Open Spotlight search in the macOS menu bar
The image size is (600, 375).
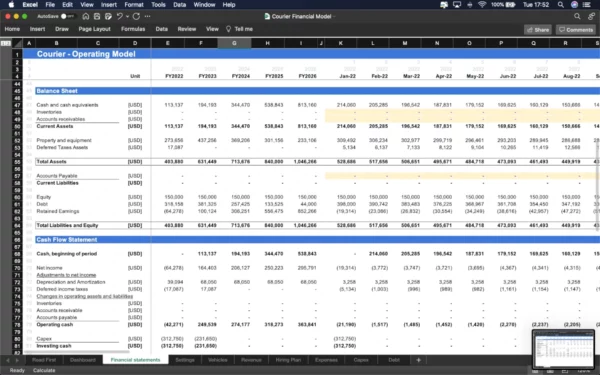[x=561, y=5]
